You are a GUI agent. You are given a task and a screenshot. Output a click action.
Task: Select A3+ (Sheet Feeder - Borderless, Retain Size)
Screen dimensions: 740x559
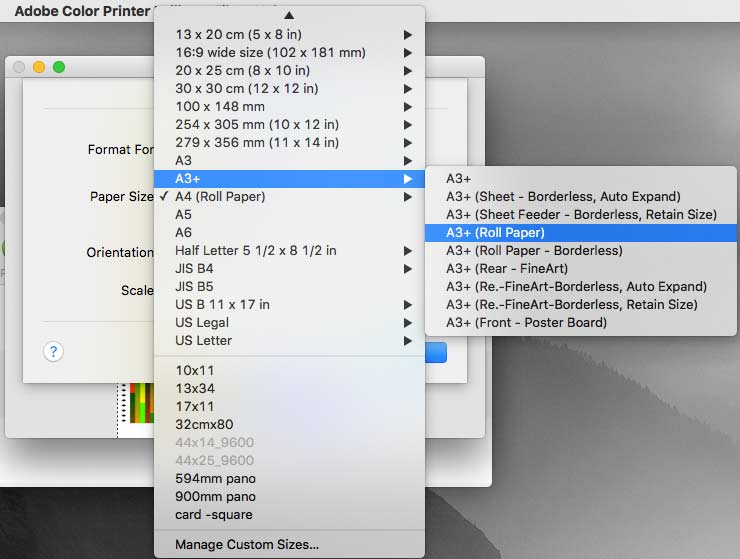tap(580, 215)
